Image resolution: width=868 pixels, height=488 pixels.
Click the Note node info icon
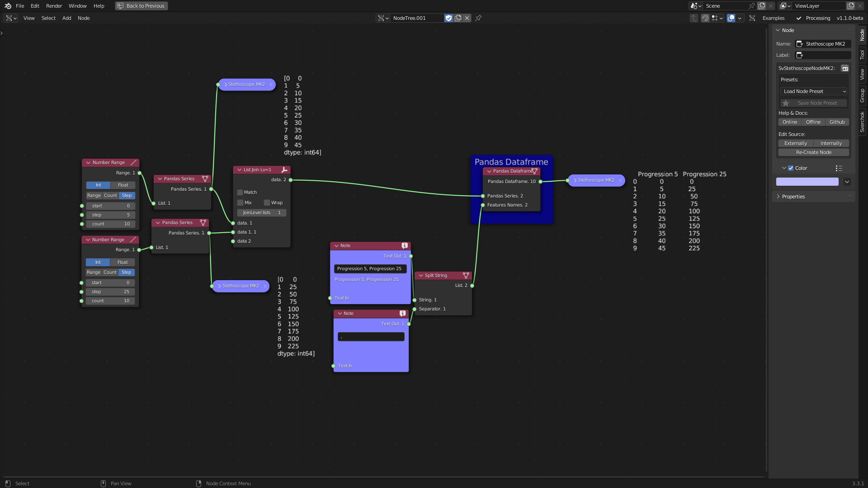pyautogui.click(x=404, y=245)
